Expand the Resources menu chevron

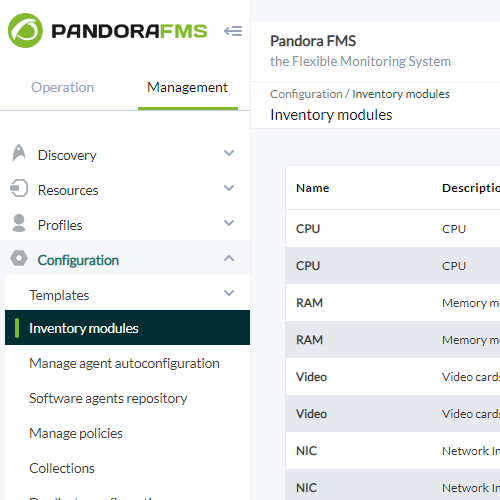(229, 188)
